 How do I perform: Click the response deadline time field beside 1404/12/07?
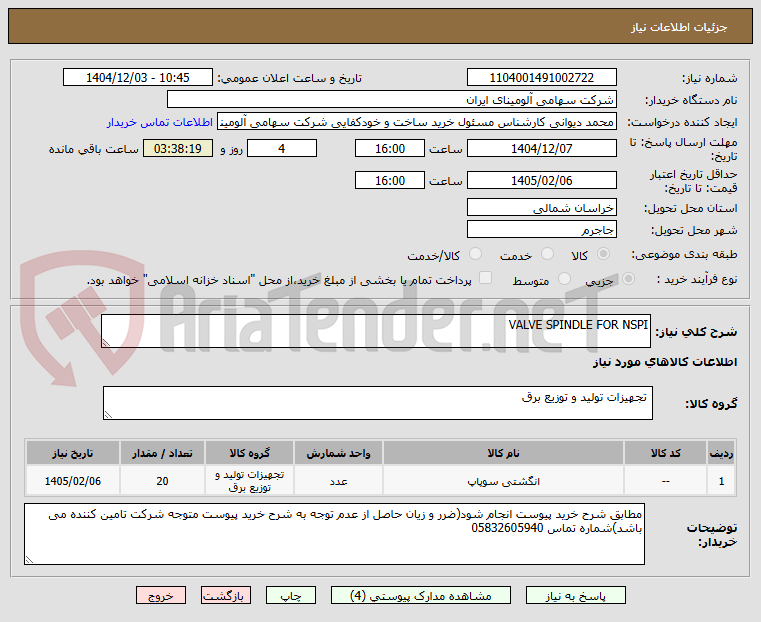click(390, 148)
